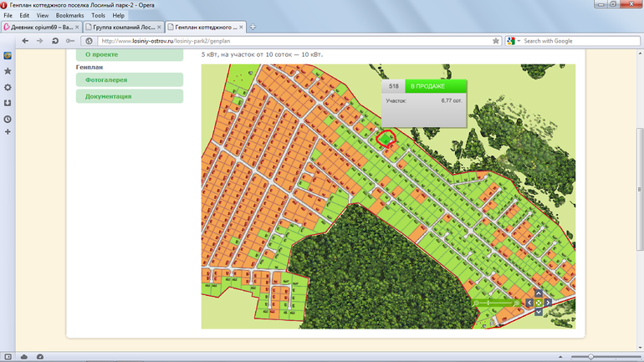Click the Opera logo in the title bar
The height and width of the screenshot is (362, 644).
point(3,5)
